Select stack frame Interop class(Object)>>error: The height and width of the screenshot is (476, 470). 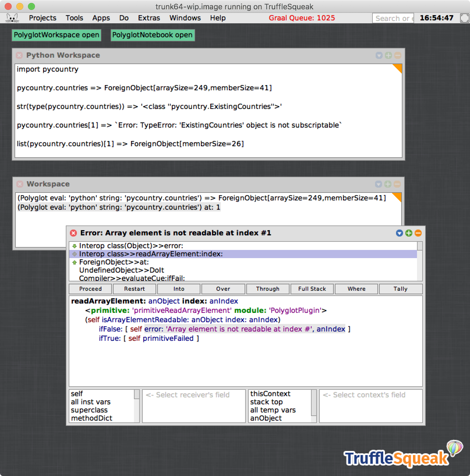point(243,246)
